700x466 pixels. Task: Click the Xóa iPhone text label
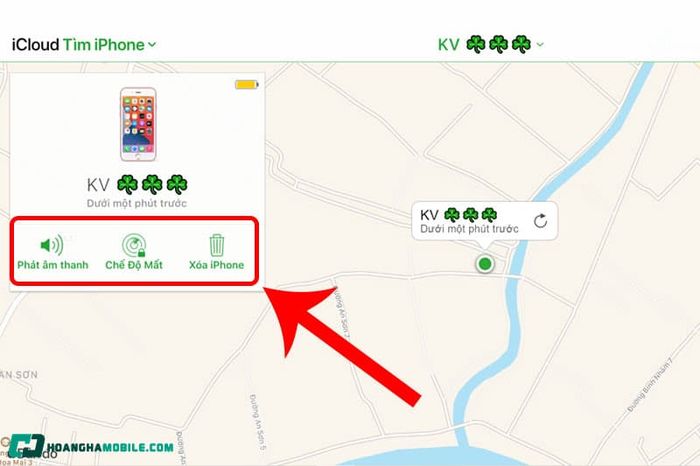pos(217,265)
